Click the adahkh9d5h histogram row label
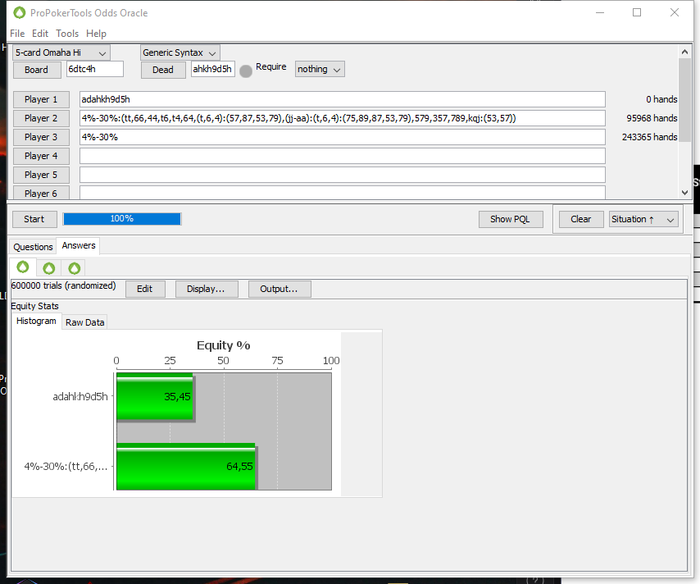 tap(80, 396)
